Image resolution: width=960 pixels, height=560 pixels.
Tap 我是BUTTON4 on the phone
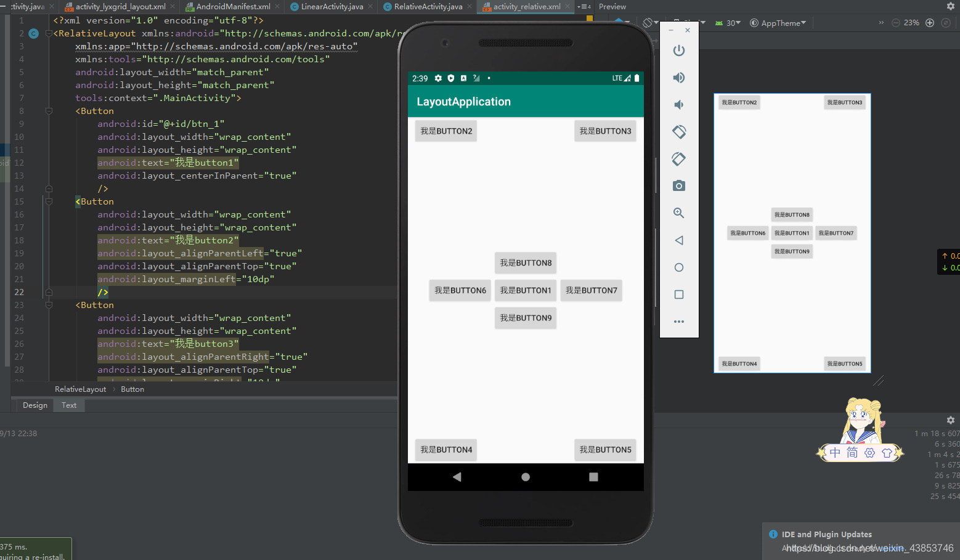pos(446,450)
